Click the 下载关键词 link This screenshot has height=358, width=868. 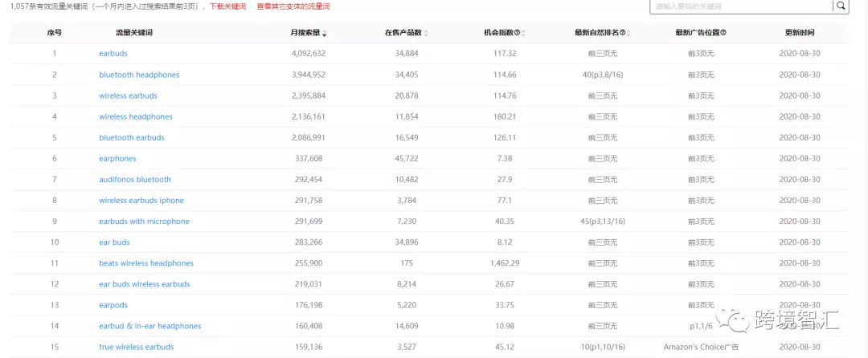tap(228, 6)
